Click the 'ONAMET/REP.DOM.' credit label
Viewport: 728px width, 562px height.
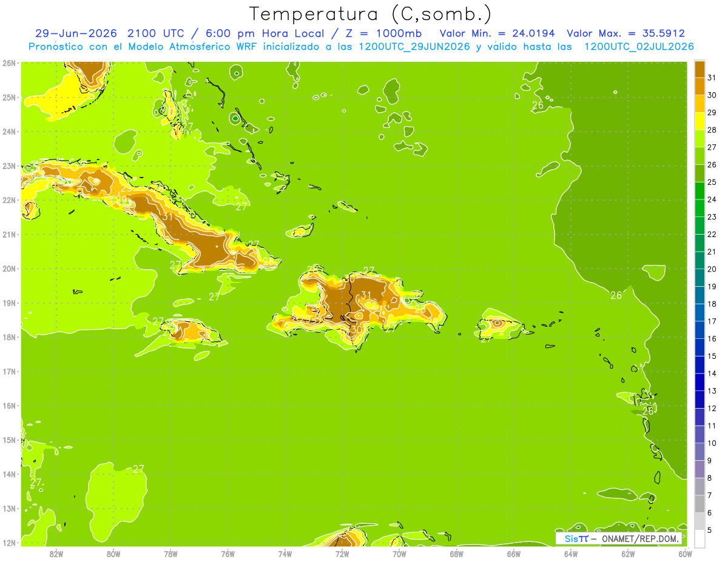pos(639,538)
